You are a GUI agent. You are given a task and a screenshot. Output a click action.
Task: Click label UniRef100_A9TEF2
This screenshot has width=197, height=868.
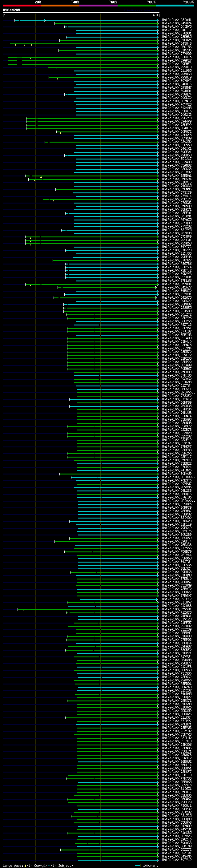(x=177, y=600)
